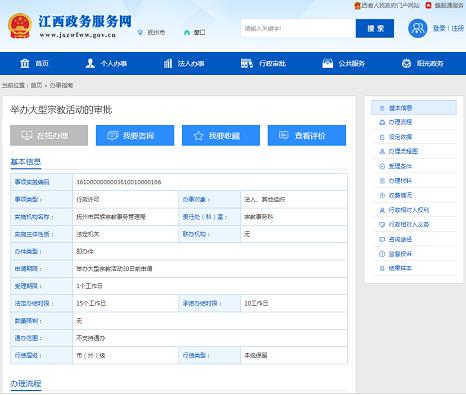Click the blue 搜索 search button
The image size is (466, 395).
(375, 28)
